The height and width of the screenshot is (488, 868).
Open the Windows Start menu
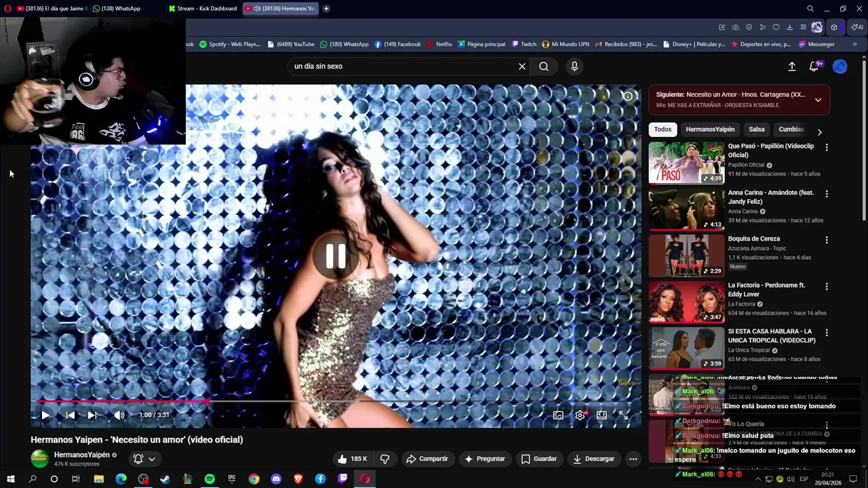click(10, 479)
